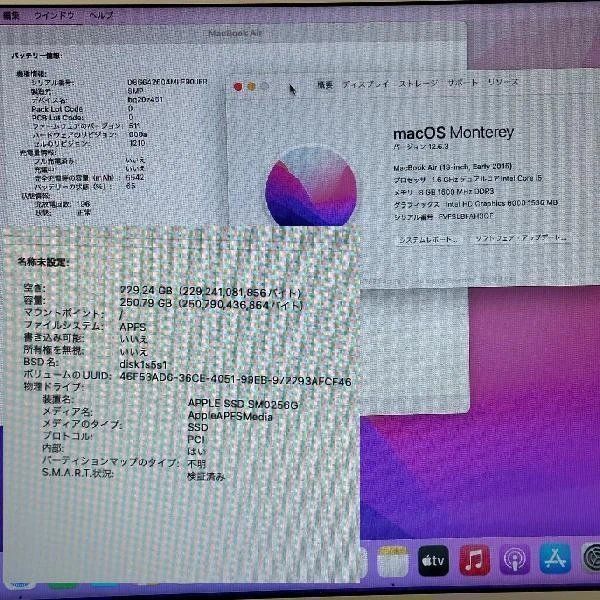Open the Music app in the Dock
Screen dimensions: 600x600
coord(474,561)
